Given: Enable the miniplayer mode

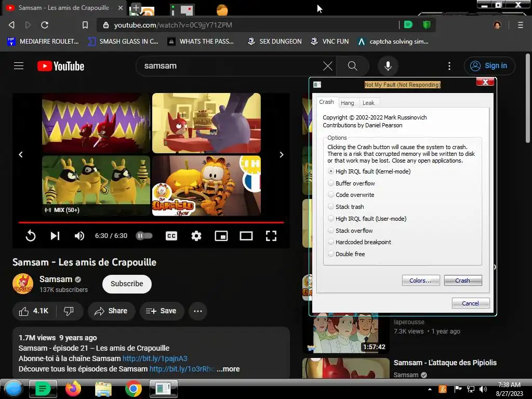Looking at the screenshot, I should point(221,235).
